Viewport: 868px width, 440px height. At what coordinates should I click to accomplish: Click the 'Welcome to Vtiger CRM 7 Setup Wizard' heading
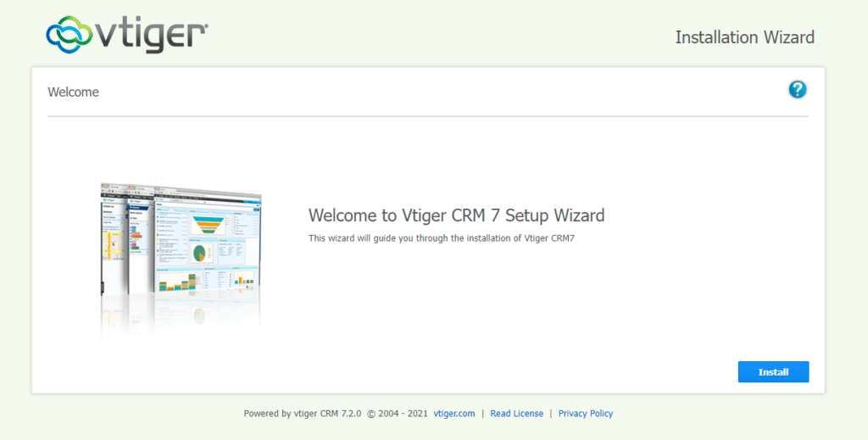pos(456,215)
